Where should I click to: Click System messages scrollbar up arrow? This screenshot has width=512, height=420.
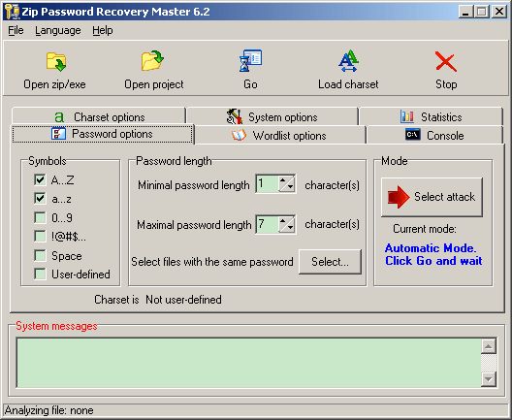click(x=489, y=346)
